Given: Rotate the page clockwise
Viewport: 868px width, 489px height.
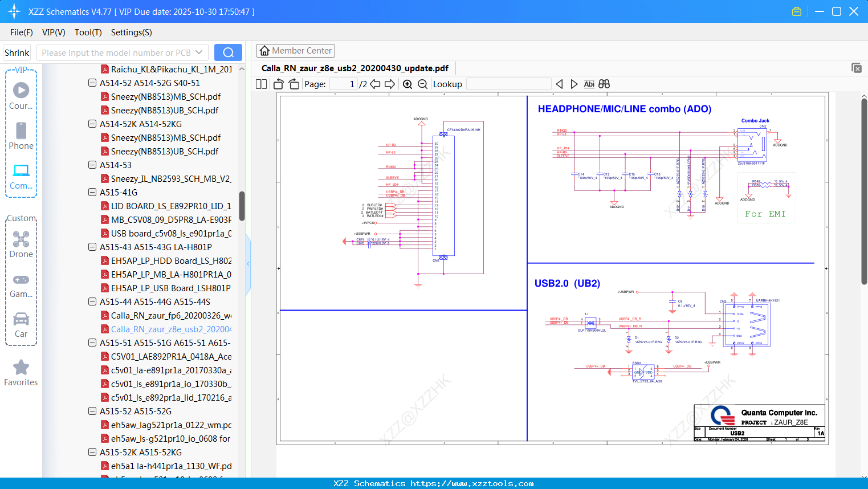Looking at the screenshot, I should (x=294, y=84).
